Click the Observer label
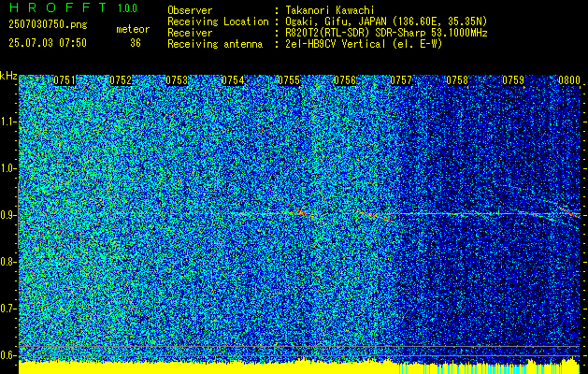 [190, 10]
